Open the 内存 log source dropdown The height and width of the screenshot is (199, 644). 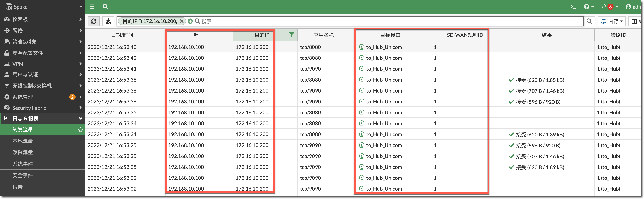click(611, 21)
